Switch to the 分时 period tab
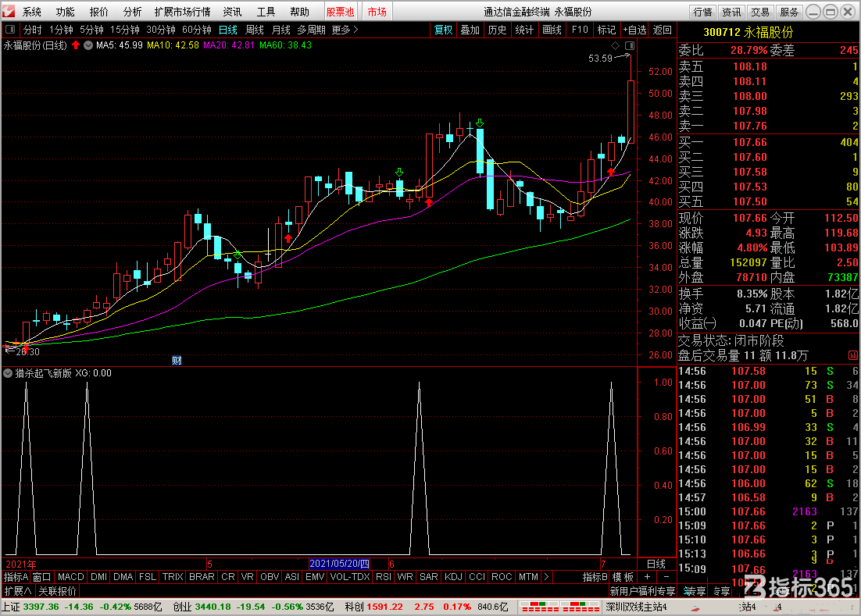The height and width of the screenshot is (616, 861). [32, 30]
